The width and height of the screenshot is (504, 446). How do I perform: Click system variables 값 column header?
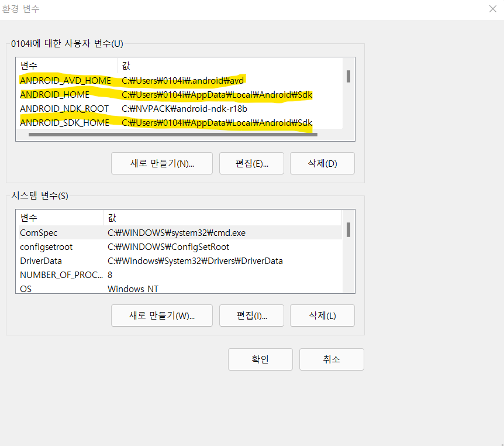(x=223, y=218)
